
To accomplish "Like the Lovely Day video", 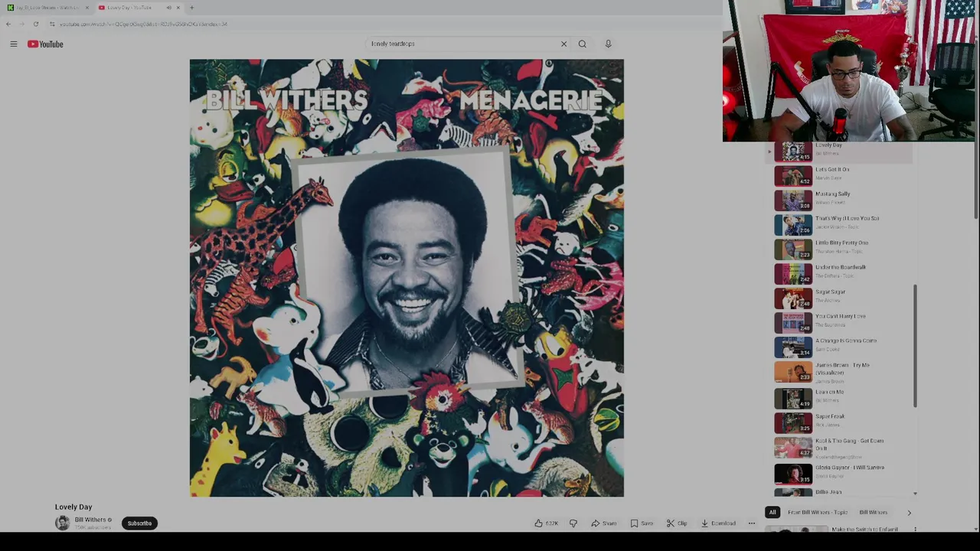I will [x=547, y=523].
